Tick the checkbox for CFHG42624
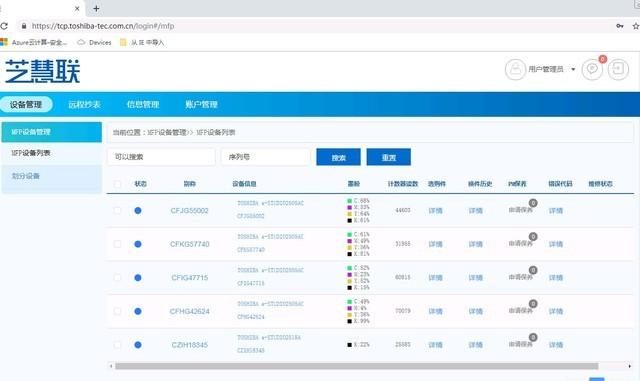640x381 pixels. pyautogui.click(x=118, y=311)
